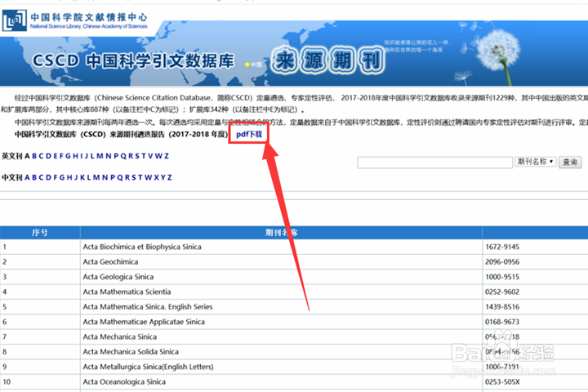This screenshot has height=392, width=588.
Task: Click ISSN 0252-9602 cell
Action: tap(502, 292)
